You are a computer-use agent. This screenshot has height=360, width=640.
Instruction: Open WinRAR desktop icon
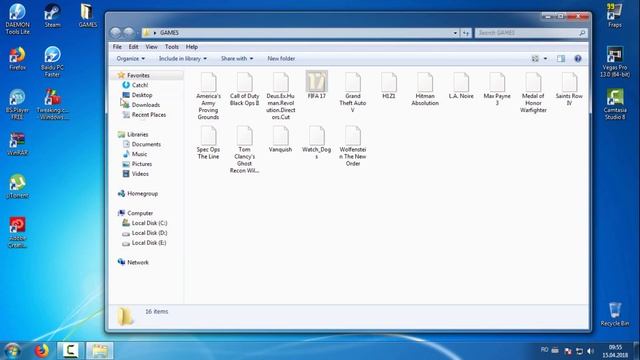point(18,144)
